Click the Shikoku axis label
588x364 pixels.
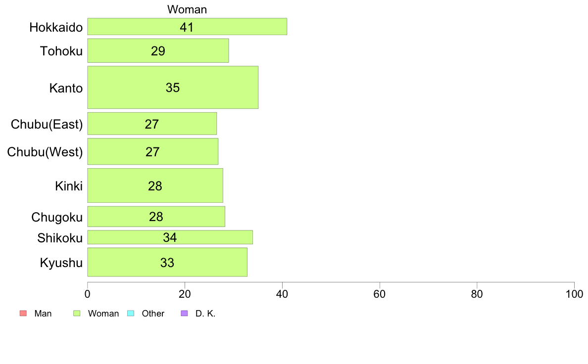pos(59,238)
